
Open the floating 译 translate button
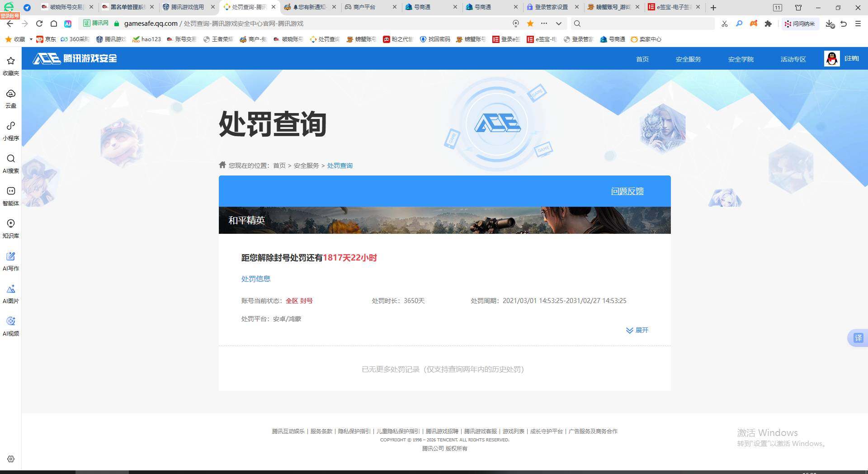point(858,338)
